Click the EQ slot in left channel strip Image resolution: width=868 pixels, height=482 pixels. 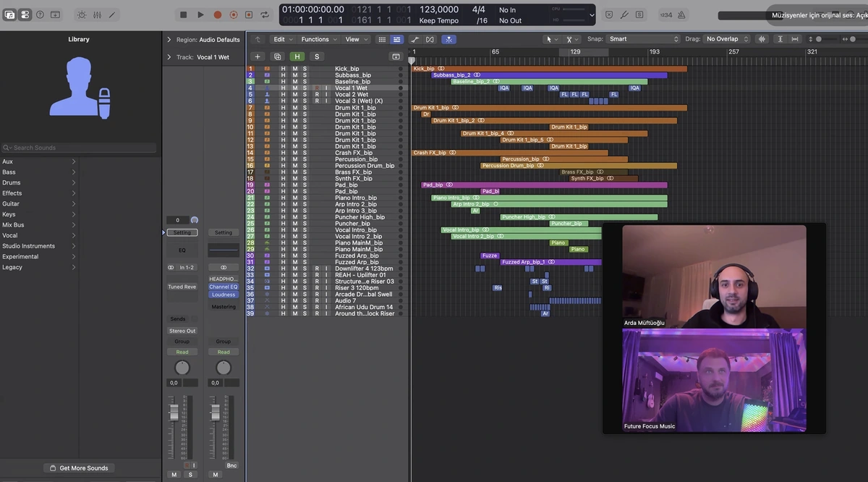pos(182,250)
